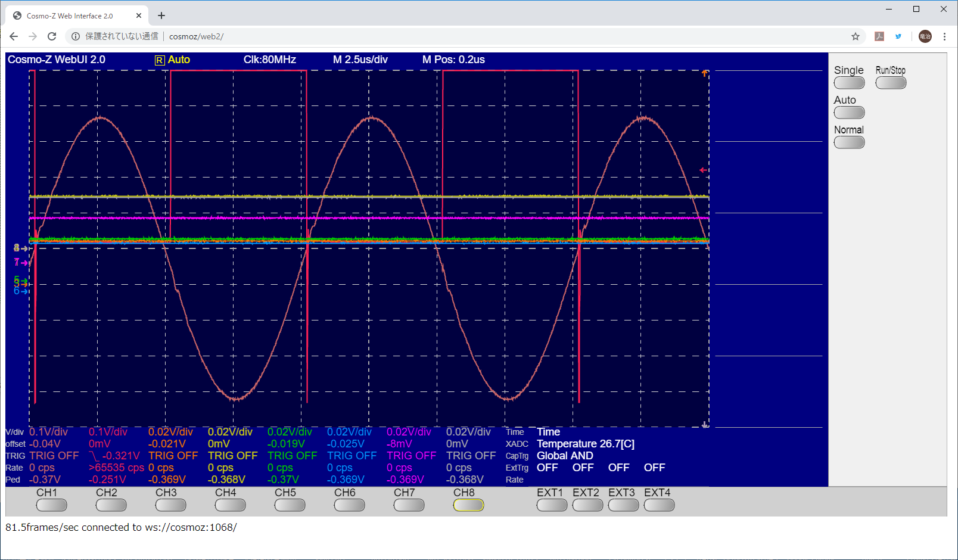This screenshot has height=560, width=958.
Task: Toggle the highlighted CH8 channel button
Action: (x=468, y=505)
